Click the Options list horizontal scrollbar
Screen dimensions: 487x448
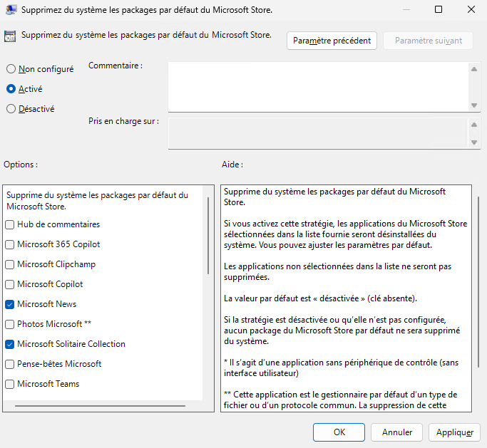pyautogui.click(x=100, y=405)
